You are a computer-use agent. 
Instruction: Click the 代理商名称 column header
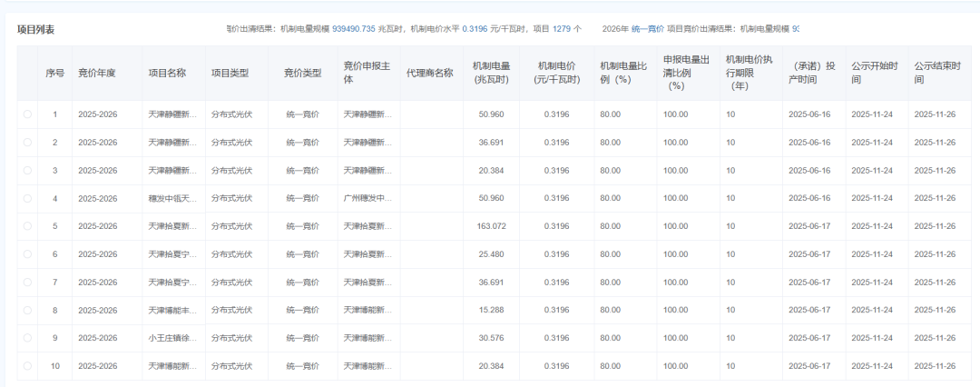point(429,73)
